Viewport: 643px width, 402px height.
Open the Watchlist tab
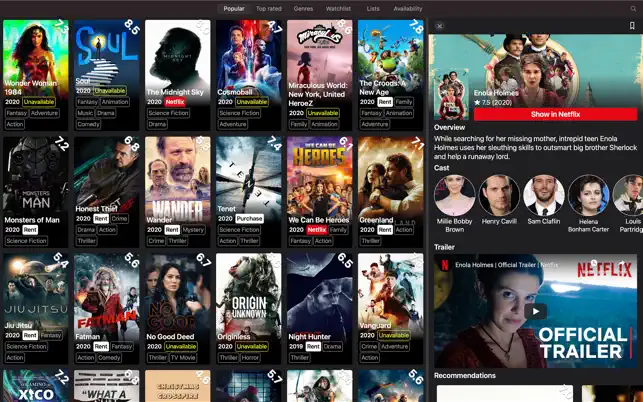pos(338,9)
